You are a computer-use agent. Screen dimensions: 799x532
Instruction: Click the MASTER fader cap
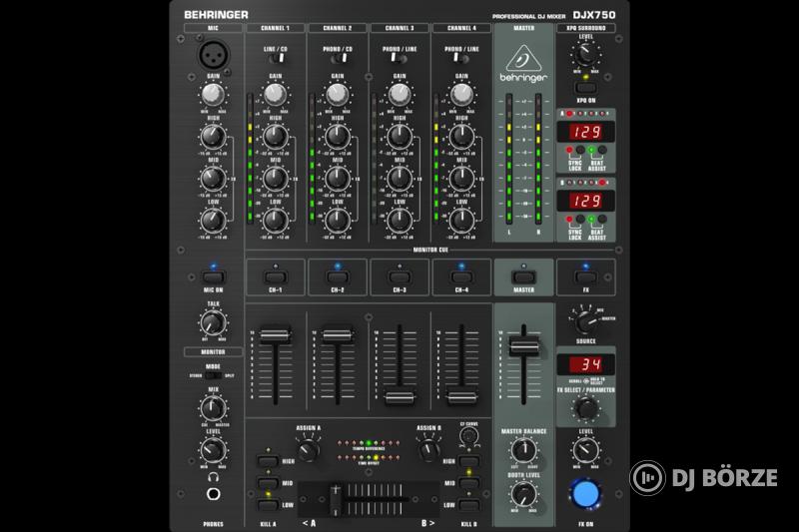pos(523,346)
